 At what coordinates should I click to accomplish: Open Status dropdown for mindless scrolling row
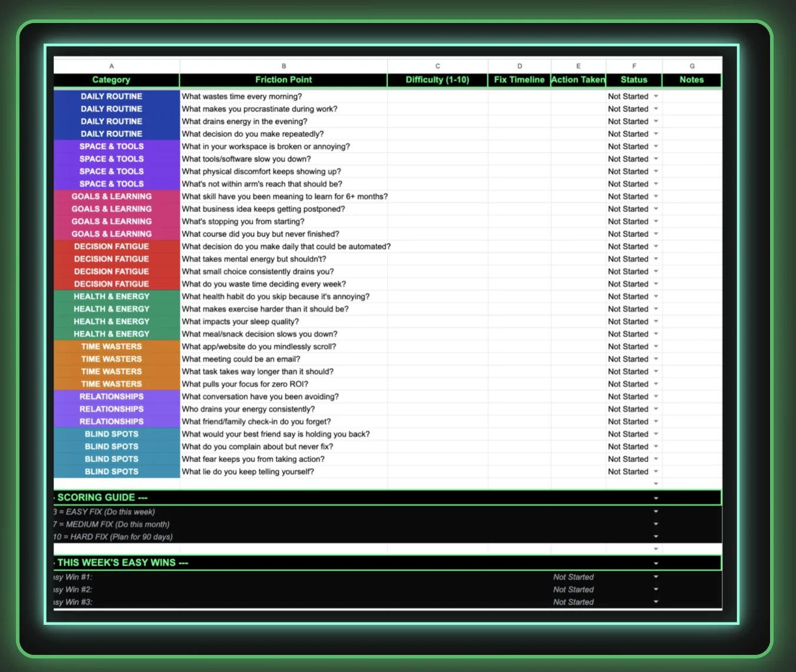tap(656, 347)
